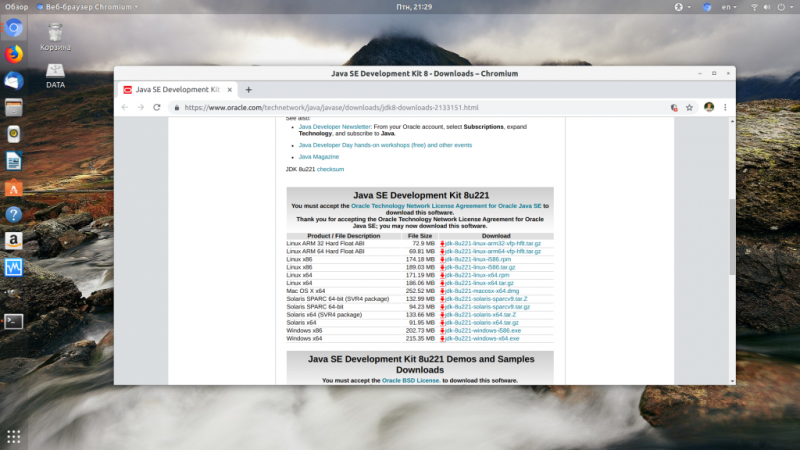Launch Rhythmbox music player from dock
This screenshot has height=450, width=800.
tap(14, 134)
